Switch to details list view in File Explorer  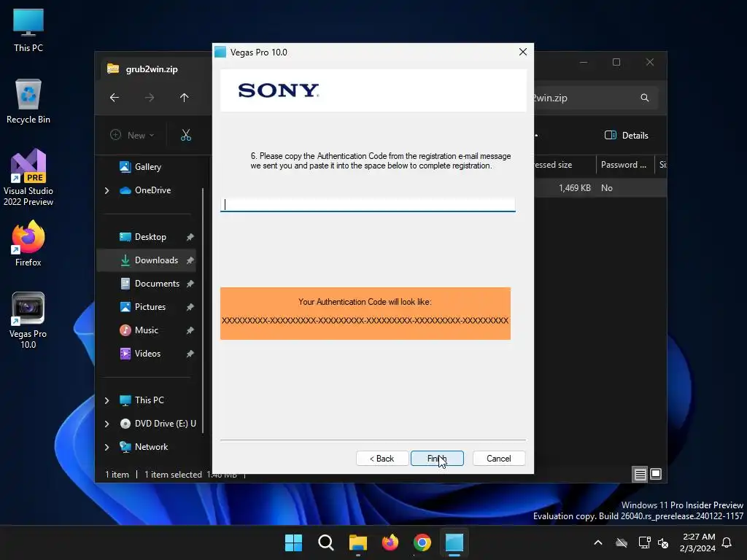(x=640, y=474)
